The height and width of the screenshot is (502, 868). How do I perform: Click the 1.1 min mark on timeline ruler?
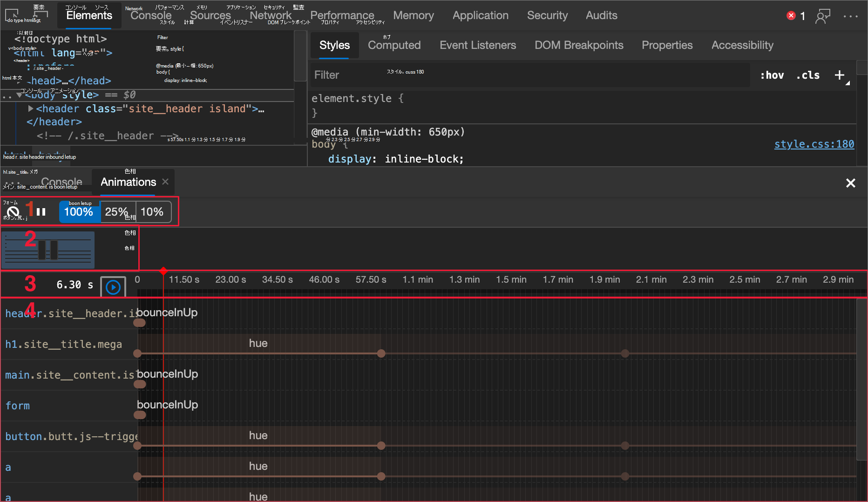418,279
